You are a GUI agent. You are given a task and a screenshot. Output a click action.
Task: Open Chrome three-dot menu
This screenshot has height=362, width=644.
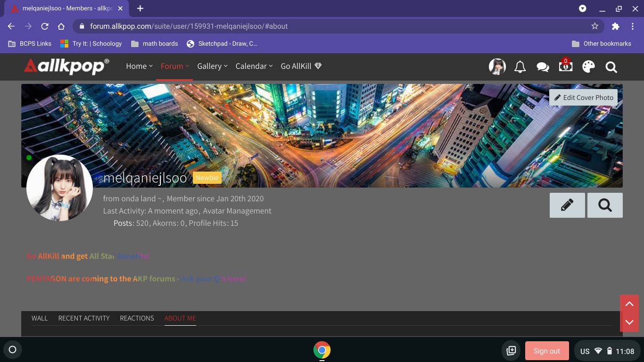coord(633,26)
